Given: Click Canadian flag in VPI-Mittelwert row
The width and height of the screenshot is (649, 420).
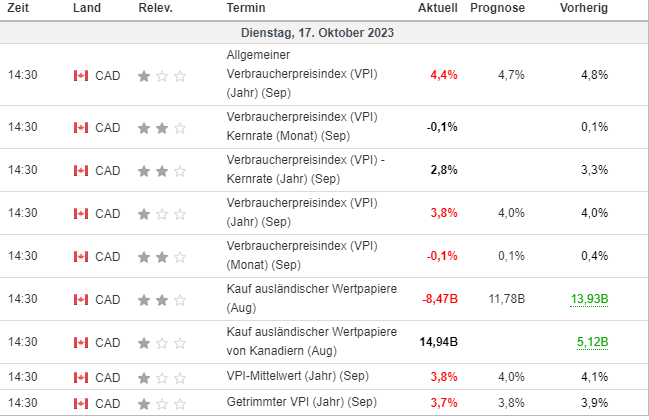Looking at the screenshot, I should click(x=81, y=377).
